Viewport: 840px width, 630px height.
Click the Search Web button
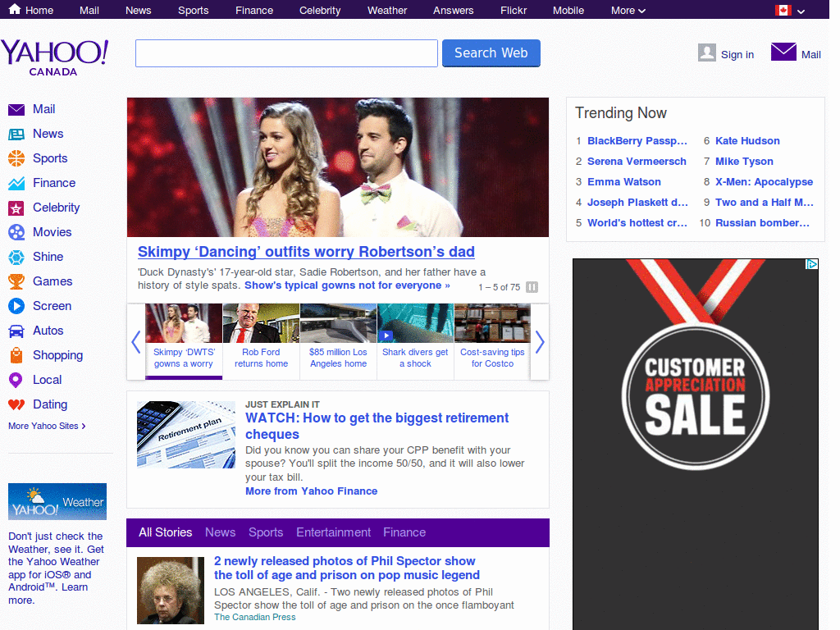coord(491,53)
